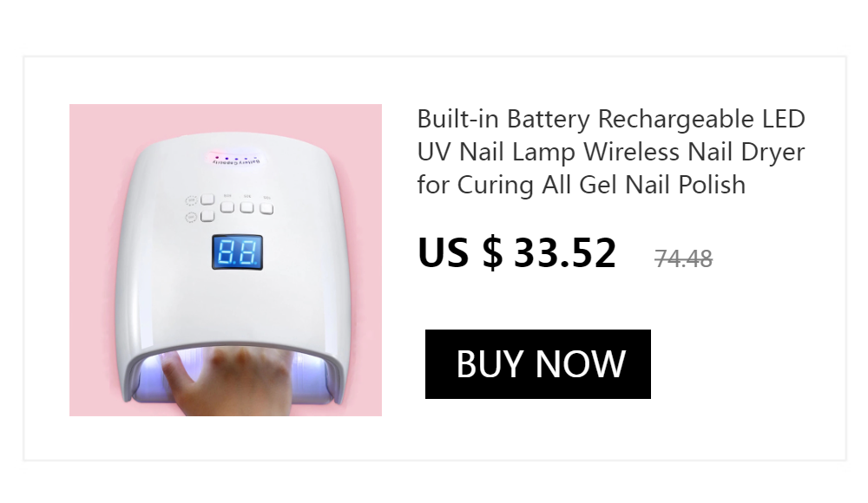This screenshot has height=503, width=868.
Task: Click the upper-left timer button on the lamp
Action: click(207, 199)
